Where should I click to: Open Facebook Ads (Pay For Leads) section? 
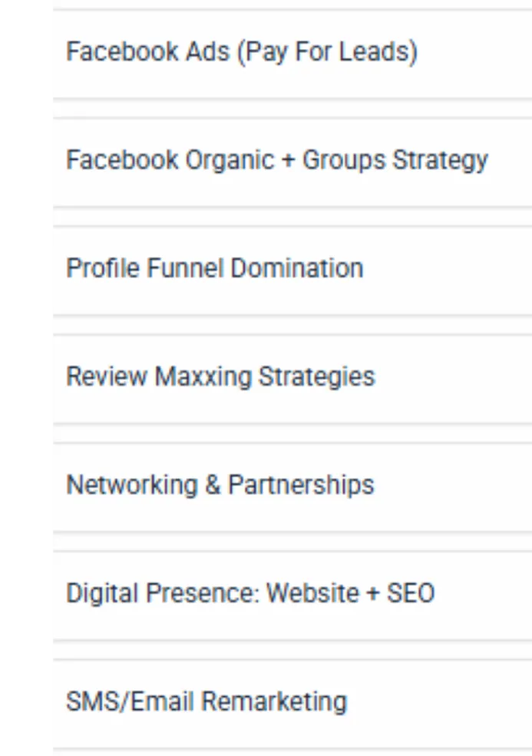pos(292,54)
